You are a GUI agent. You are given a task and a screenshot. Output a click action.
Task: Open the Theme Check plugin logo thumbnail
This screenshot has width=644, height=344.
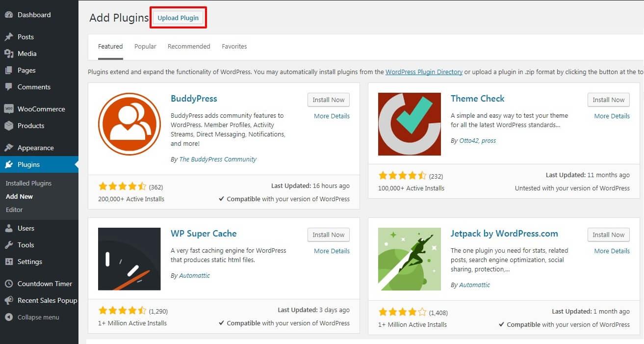point(410,124)
